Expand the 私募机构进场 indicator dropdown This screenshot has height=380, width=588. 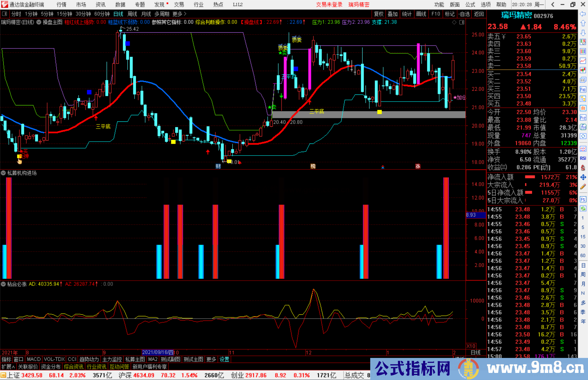tap(3, 173)
